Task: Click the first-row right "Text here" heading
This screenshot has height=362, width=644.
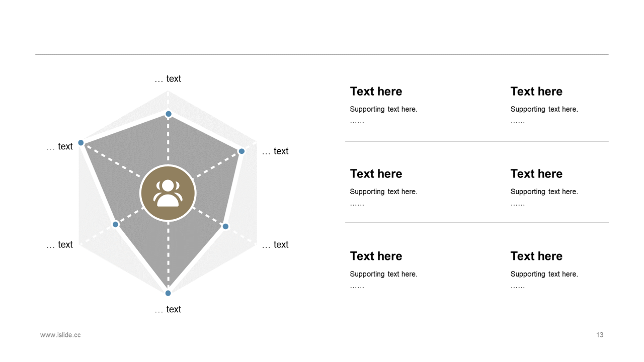Action: point(536,92)
